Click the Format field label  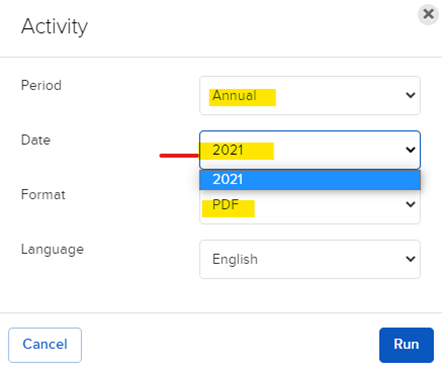(x=43, y=194)
